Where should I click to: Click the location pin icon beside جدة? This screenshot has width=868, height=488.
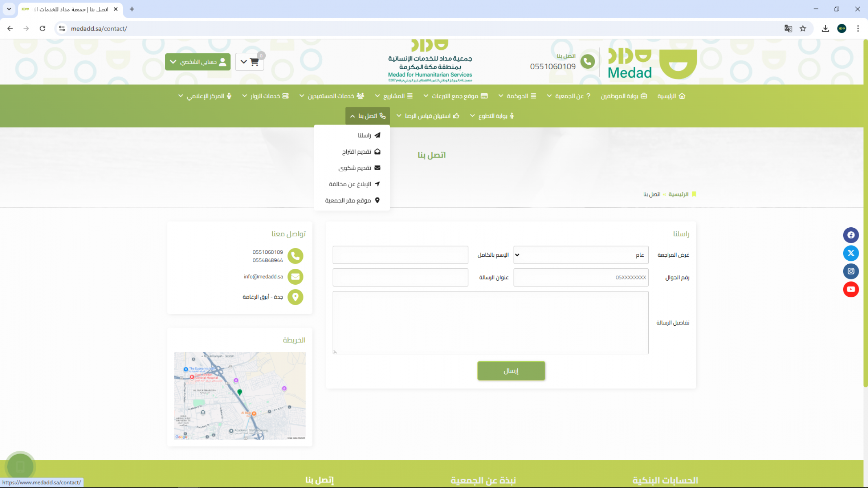(x=295, y=297)
